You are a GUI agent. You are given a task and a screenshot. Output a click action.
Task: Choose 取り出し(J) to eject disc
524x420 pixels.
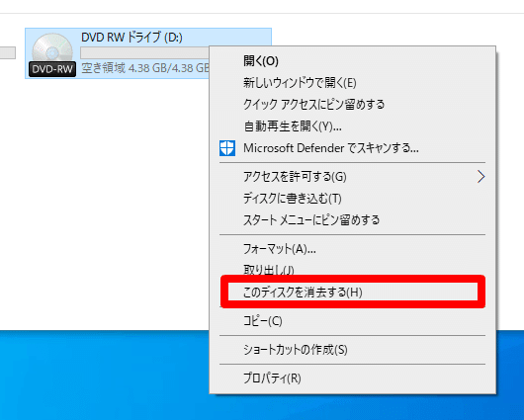[x=352, y=269]
